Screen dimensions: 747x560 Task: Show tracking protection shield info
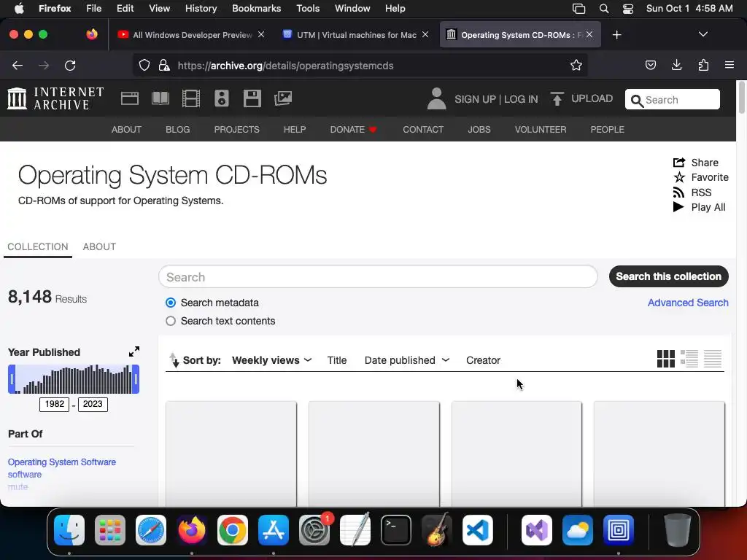tap(144, 65)
